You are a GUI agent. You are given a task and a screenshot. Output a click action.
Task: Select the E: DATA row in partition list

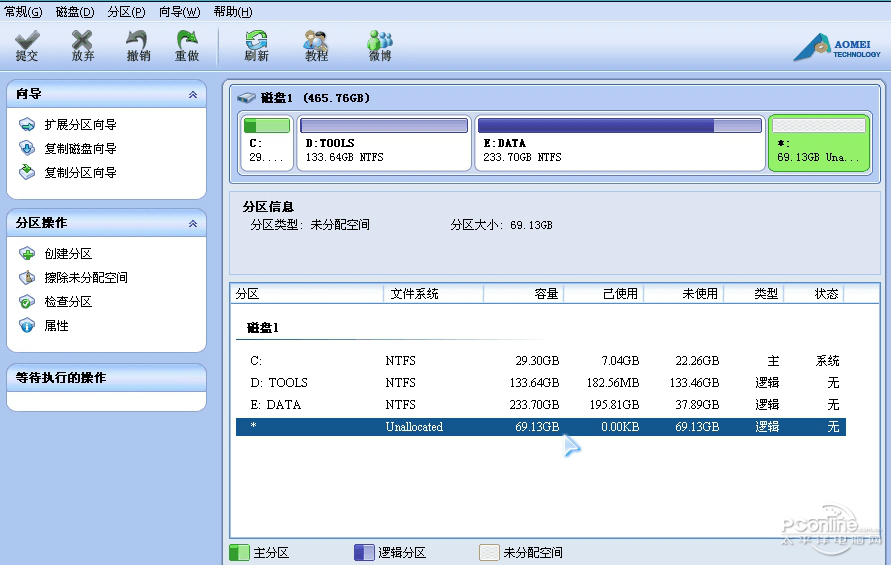tap(540, 405)
